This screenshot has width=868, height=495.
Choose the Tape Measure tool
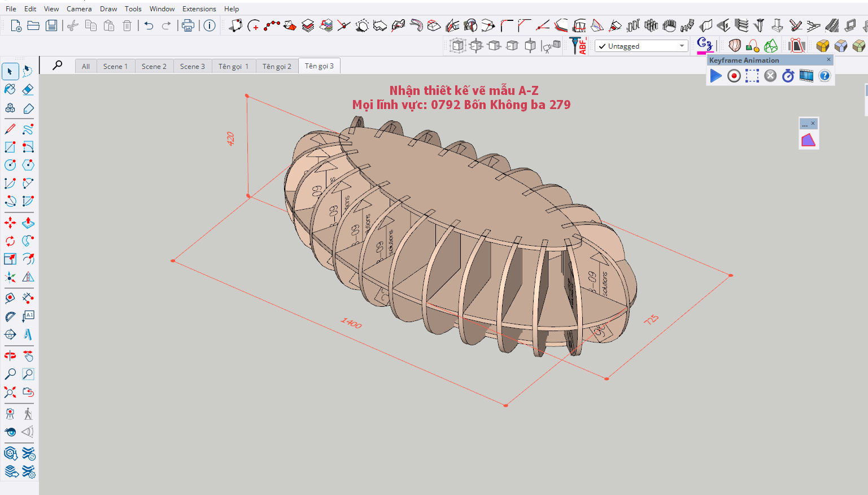(10, 298)
